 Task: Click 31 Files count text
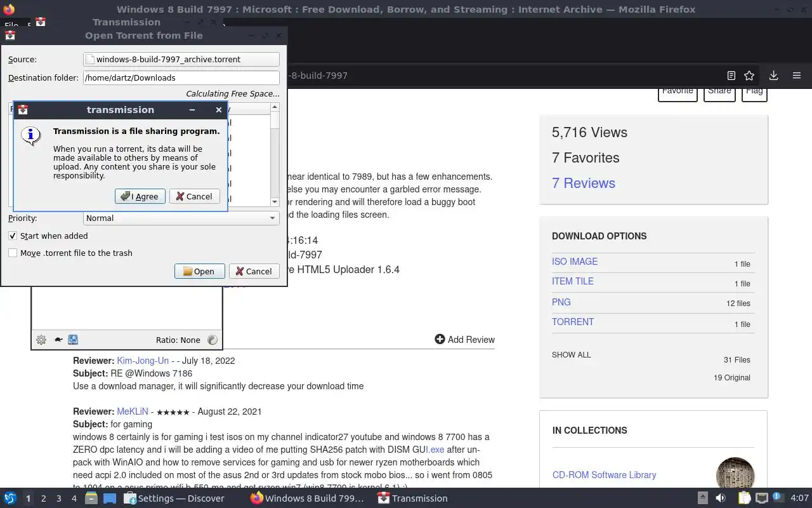click(737, 360)
